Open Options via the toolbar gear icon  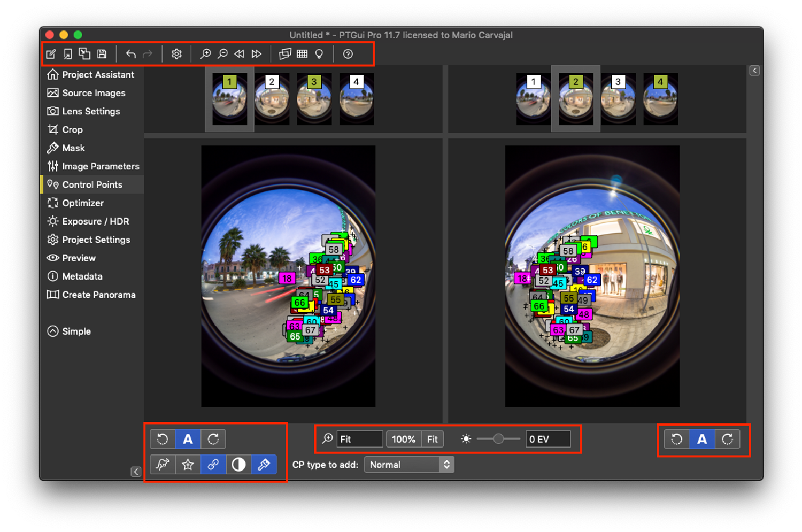click(x=176, y=54)
